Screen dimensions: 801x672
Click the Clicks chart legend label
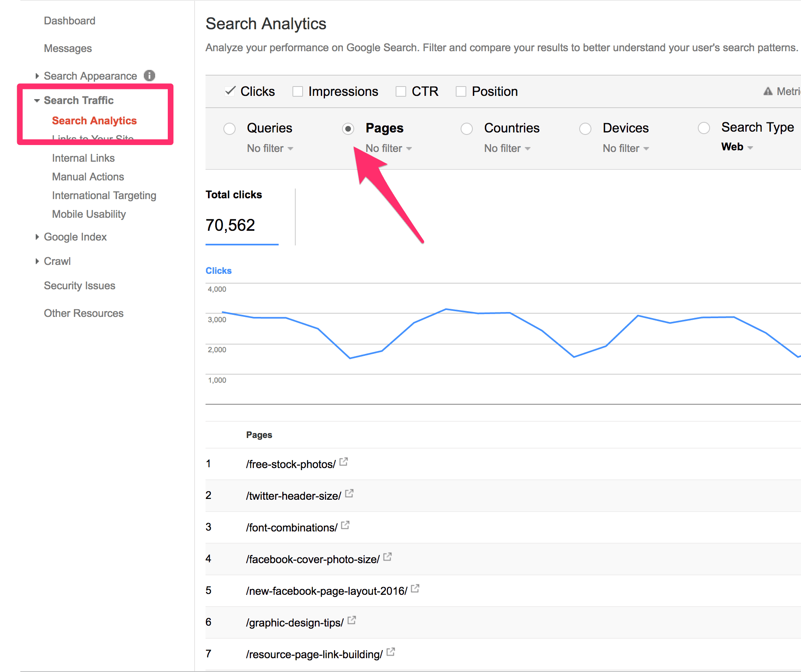[219, 271]
